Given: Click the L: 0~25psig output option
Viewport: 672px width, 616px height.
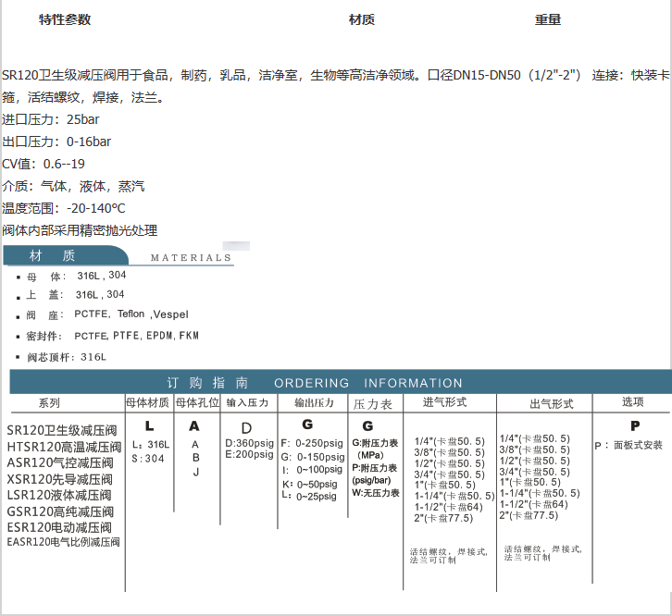Looking at the screenshot, I should (309, 497).
